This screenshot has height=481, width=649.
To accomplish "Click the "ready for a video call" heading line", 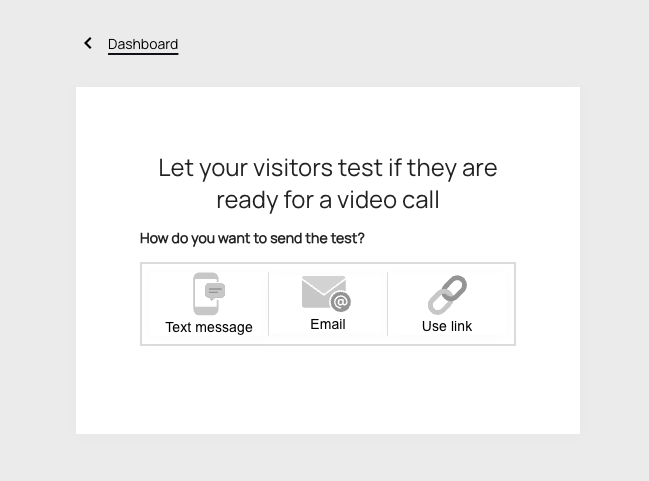I will tap(327, 200).
